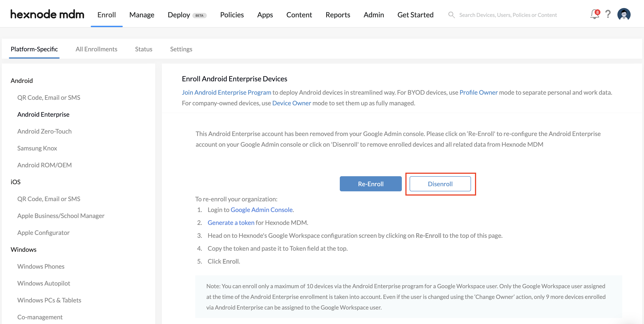The width and height of the screenshot is (644, 324).
Task: Select Android QR Code, Email or SMS
Action: click(49, 97)
